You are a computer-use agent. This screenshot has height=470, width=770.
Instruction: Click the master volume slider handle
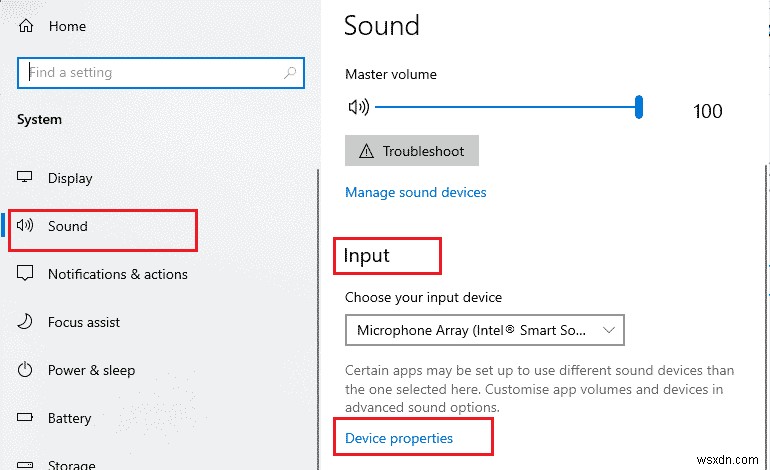(x=638, y=107)
